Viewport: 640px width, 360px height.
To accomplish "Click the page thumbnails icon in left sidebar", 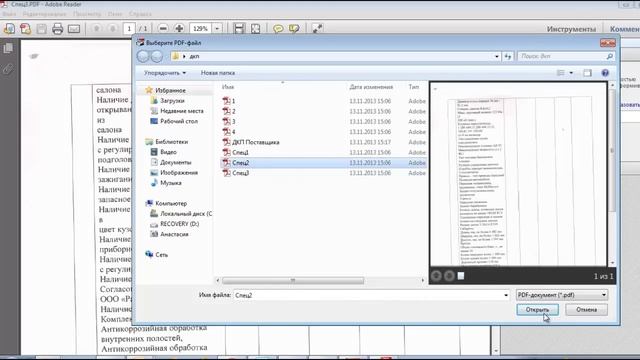I will [x=8, y=48].
